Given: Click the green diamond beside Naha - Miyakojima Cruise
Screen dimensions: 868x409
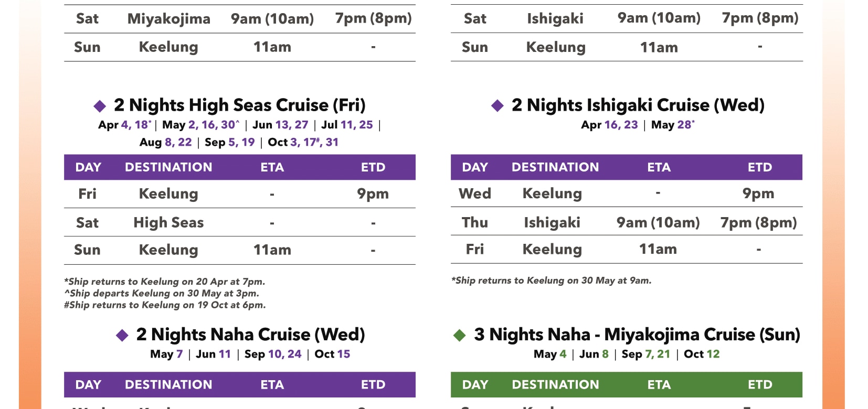Looking at the screenshot, I should pyautogui.click(x=460, y=335).
